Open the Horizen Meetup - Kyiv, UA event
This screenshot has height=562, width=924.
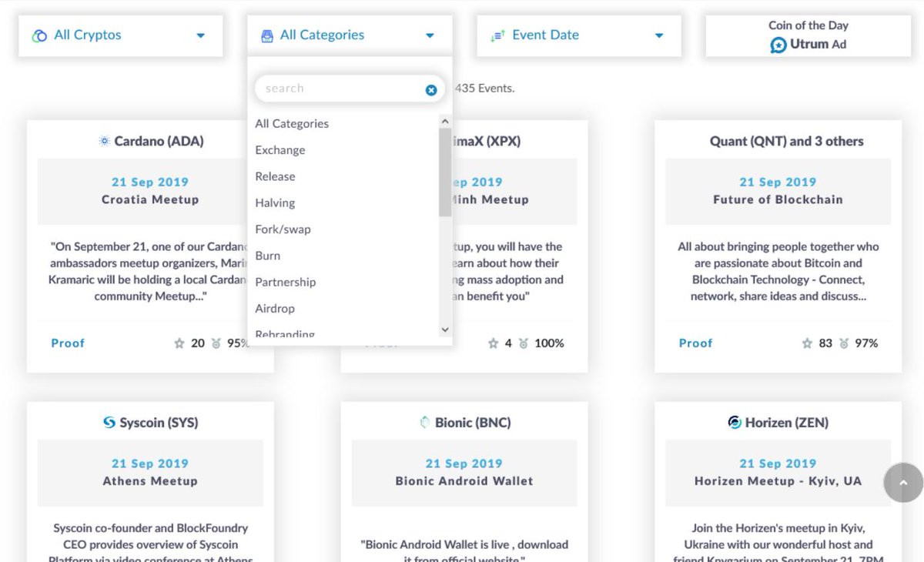778,481
